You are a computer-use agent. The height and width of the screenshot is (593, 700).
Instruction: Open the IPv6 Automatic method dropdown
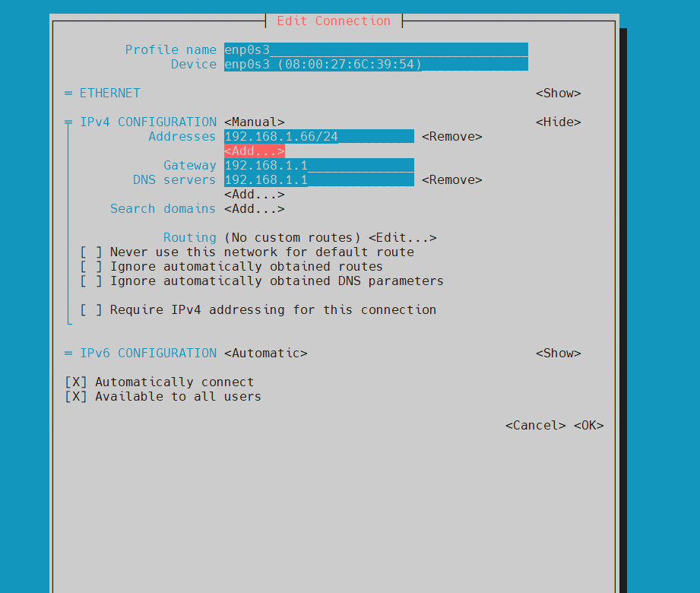click(x=265, y=354)
